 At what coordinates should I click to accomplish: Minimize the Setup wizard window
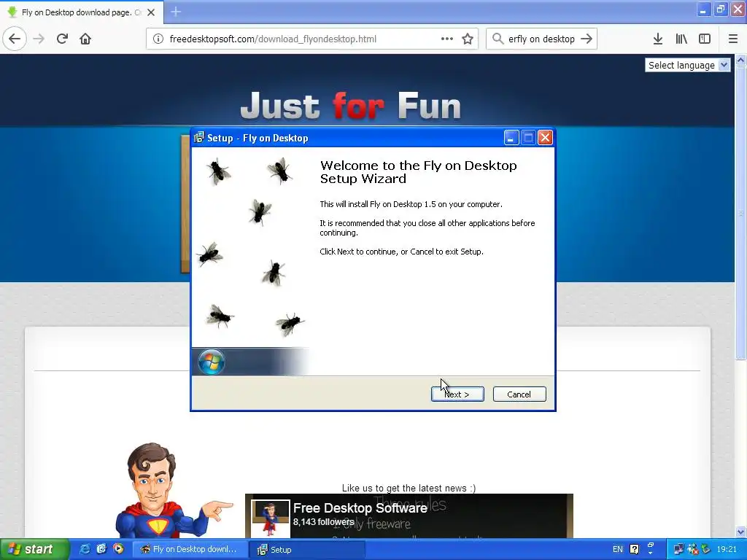tap(511, 138)
